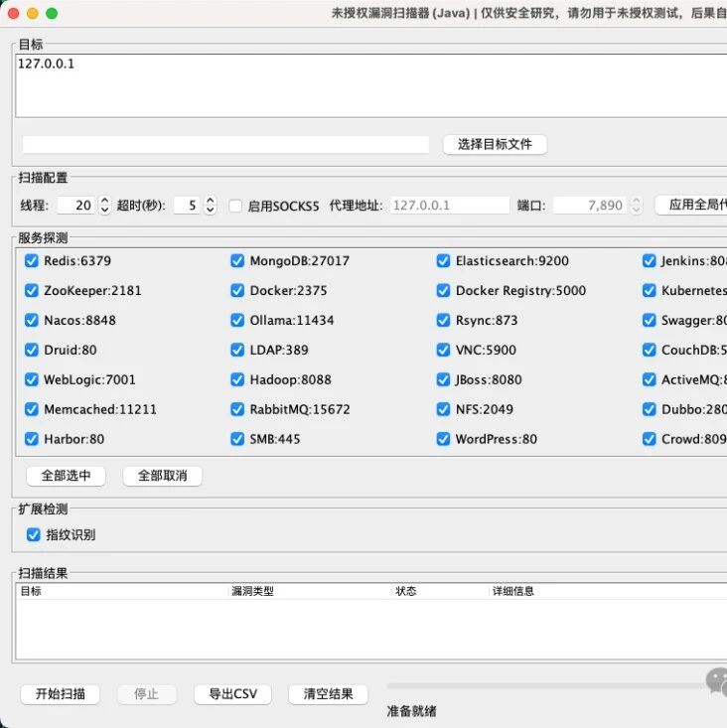Click the 停止 stop button
This screenshot has height=728, width=727.
(x=147, y=694)
